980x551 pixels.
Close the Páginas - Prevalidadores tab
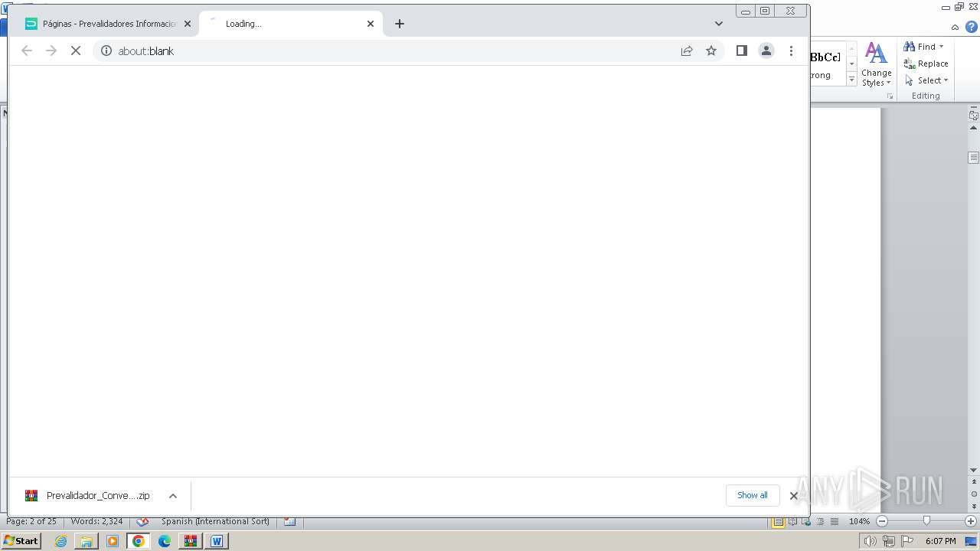[188, 24]
